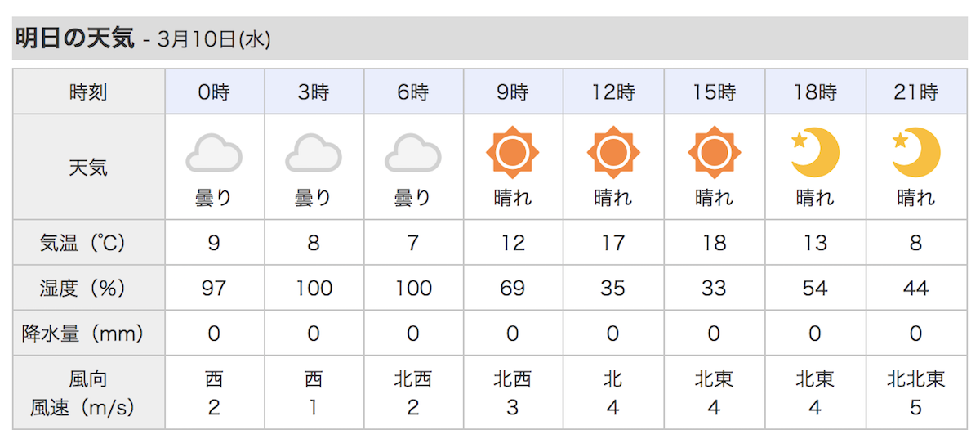Click the cloudy icon at 6時
980x430 pixels.
[x=413, y=154]
